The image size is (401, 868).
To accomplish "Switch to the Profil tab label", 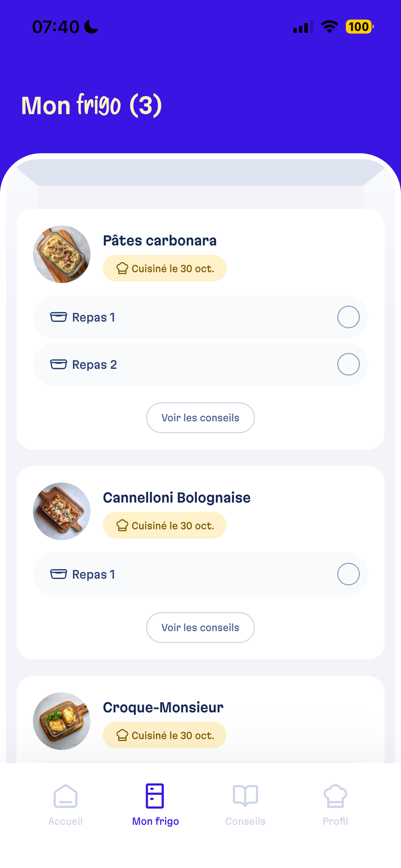I will pyautogui.click(x=335, y=821).
